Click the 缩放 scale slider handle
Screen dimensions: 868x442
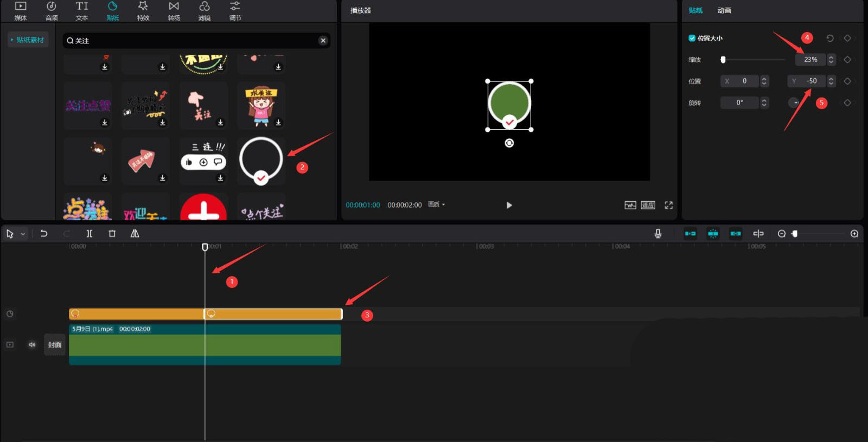pos(723,60)
